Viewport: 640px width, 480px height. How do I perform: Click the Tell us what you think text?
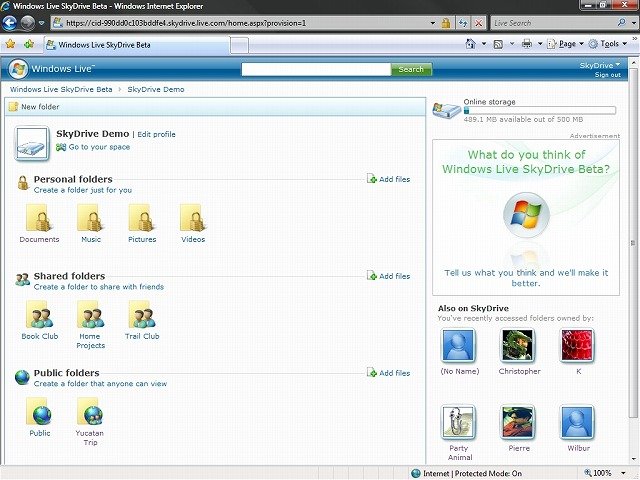pos(526,278)
